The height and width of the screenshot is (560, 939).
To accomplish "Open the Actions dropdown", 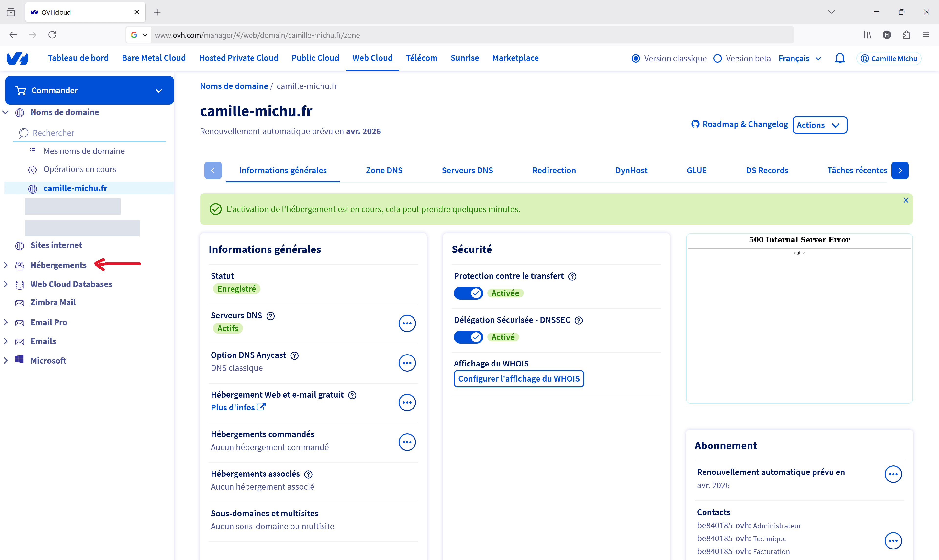I will pyautogui.click(x=819, y=125).
